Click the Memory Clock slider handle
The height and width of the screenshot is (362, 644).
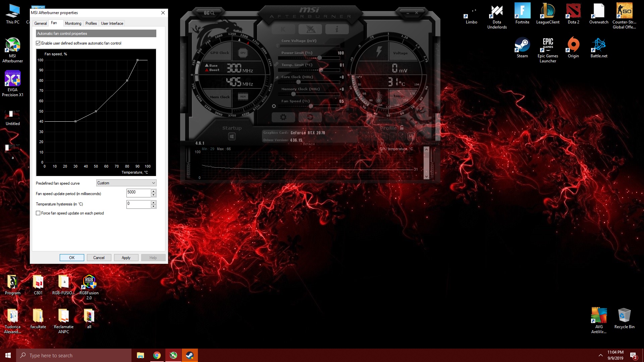click(x=293, y=94)
